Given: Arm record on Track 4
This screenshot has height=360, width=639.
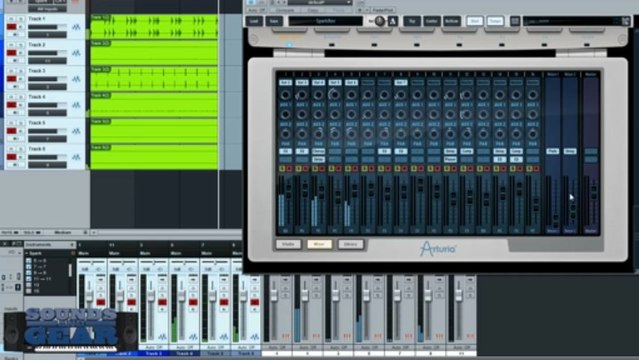Looking at the screenshot, I should point(11,105).
